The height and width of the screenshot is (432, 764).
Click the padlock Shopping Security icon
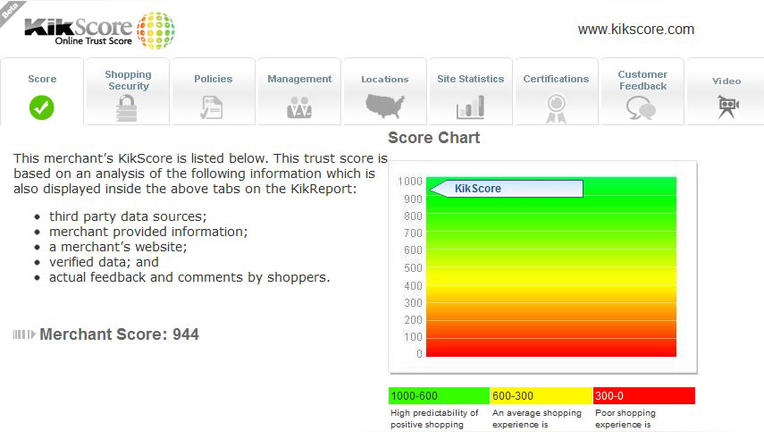(127, 108)
